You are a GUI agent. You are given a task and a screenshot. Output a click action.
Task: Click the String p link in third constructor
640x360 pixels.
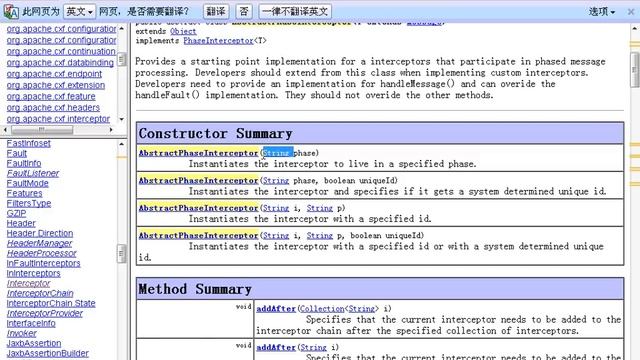pyautogui.click(x=320, y=208)
